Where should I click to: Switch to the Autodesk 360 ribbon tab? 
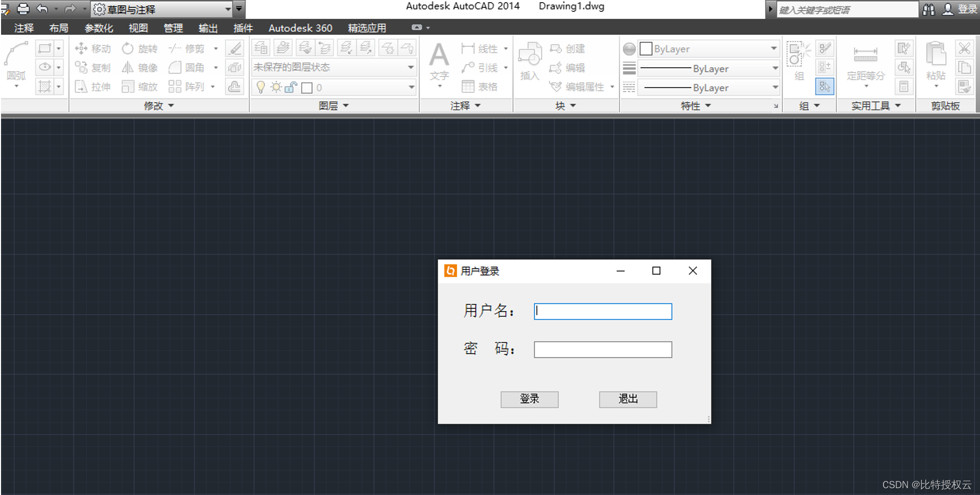[300, 28]
